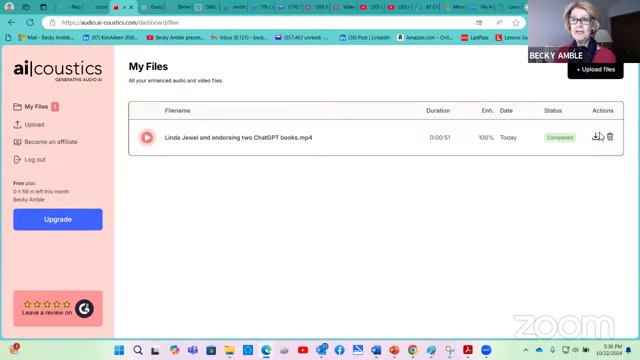The image size is (640, 360).
Task: Switch to the DALL browser tab
Action: tap(207, 7)
